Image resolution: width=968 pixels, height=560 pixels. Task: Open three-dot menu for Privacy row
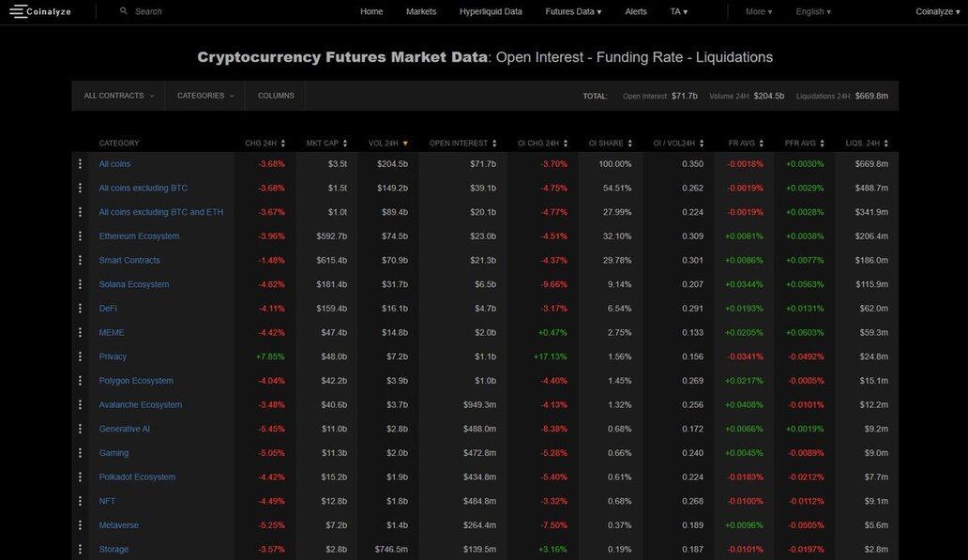point(80,356)
